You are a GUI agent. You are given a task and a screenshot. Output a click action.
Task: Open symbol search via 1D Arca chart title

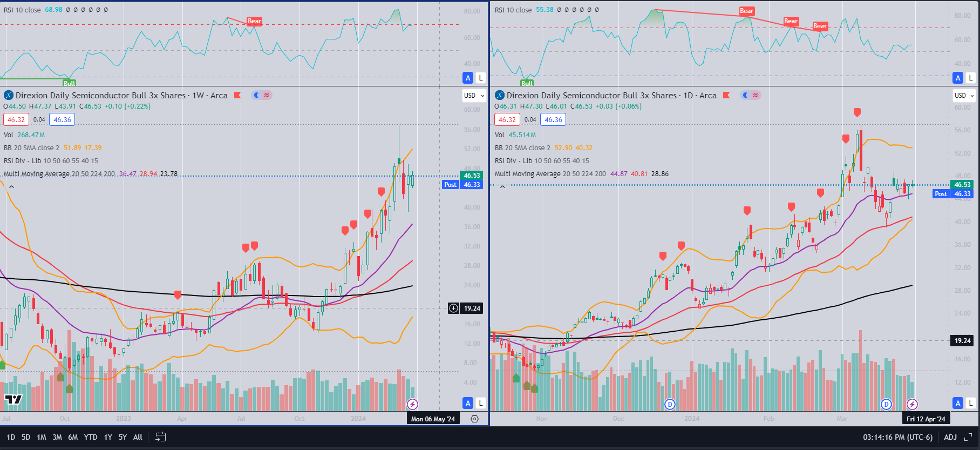pyautogui.click(x=611, y=95)
